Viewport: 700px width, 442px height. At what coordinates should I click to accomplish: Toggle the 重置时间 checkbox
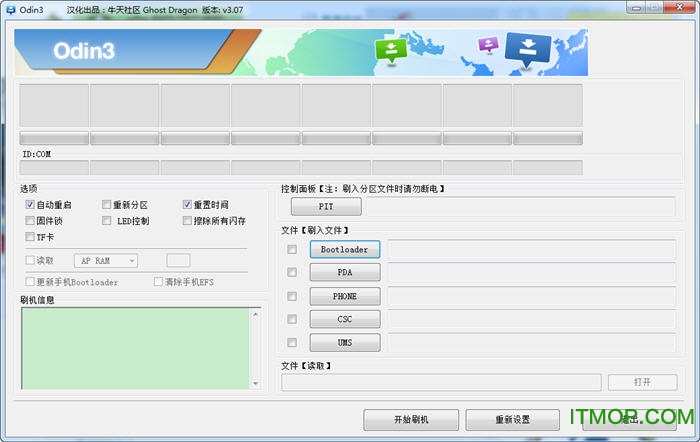[187, 205]
